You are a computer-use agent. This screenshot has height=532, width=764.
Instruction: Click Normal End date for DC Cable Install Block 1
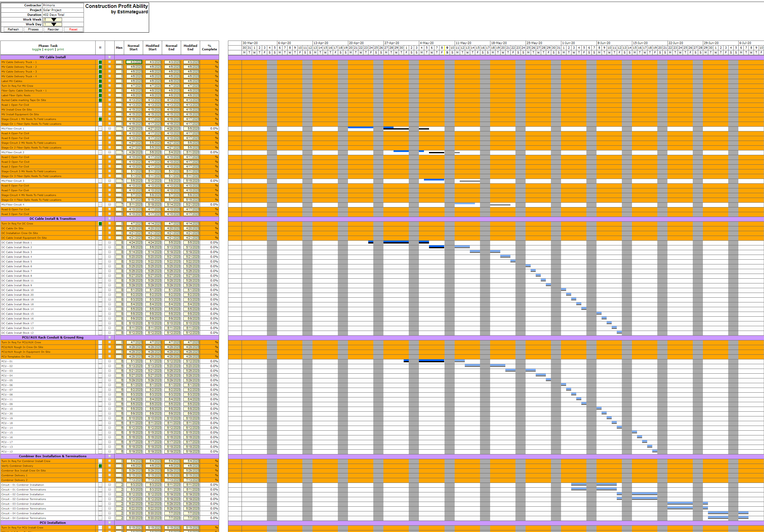tap(172, 243)
